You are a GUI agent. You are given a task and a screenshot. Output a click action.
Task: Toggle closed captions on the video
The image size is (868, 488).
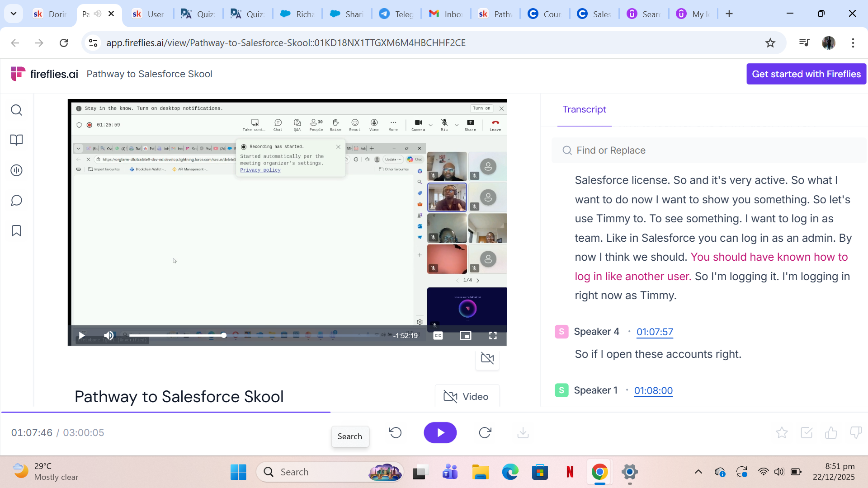[438, 335]
